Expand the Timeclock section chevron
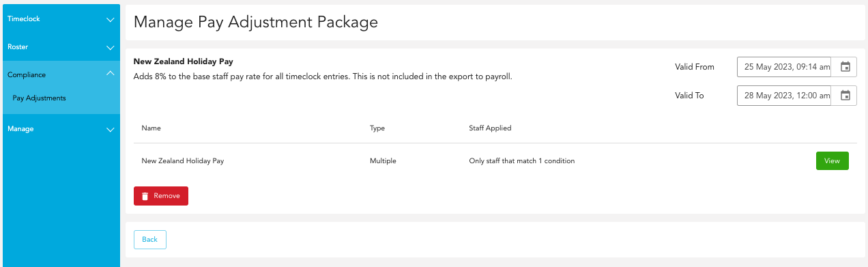Viewport: 868px width, 267px height. point(111,20)
